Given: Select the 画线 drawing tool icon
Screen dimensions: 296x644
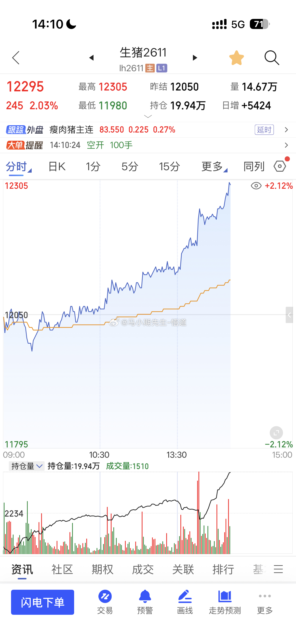Looking at the screenshot, I should click(x=185, y=602).
